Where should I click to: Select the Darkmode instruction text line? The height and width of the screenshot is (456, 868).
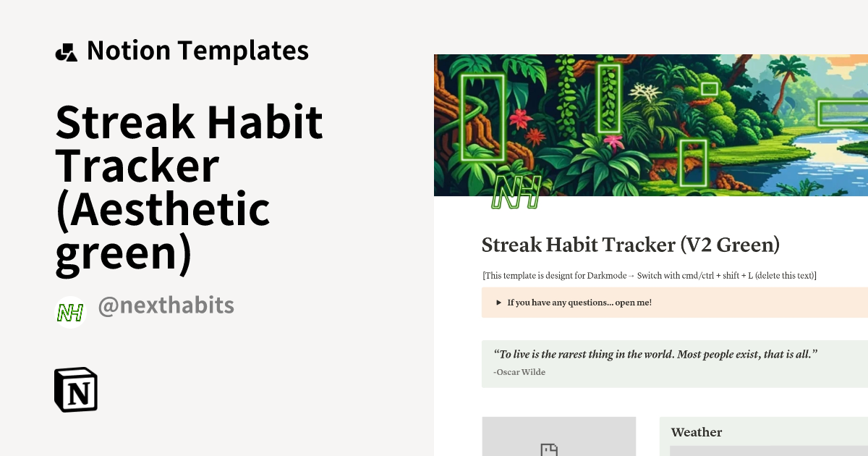[x=649, y=275]
